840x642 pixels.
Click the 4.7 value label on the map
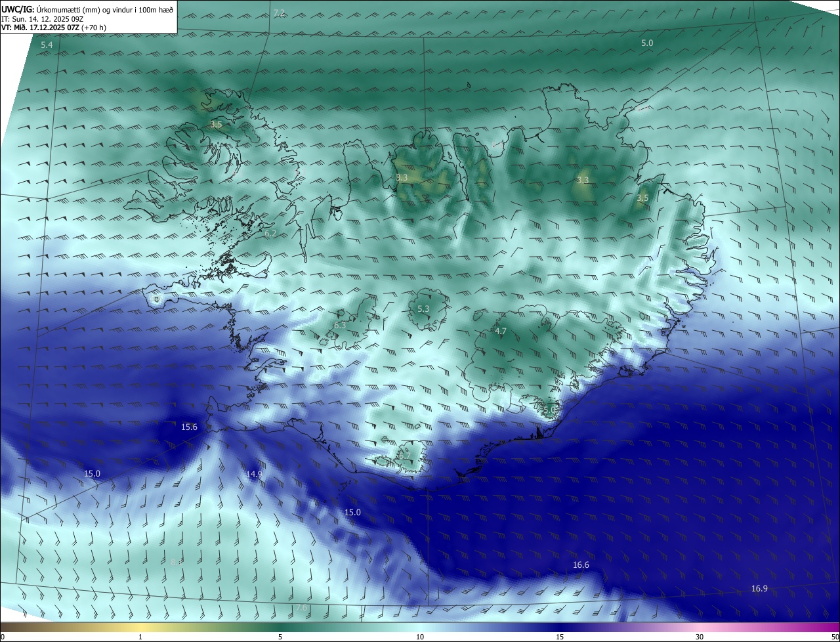(501, 332)
